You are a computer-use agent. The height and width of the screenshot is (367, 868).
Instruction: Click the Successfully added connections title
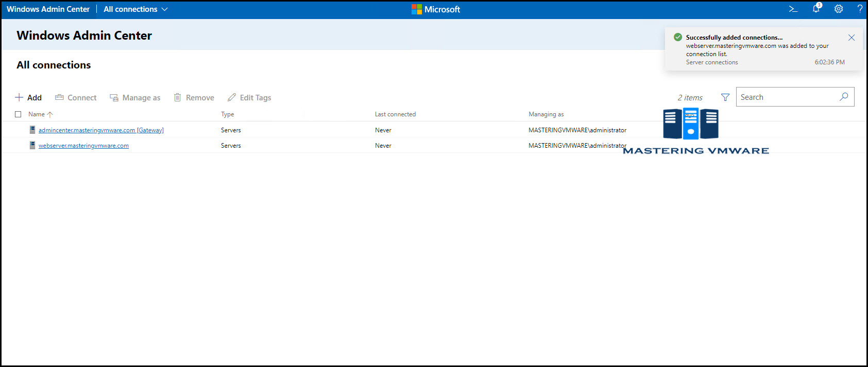734,38
